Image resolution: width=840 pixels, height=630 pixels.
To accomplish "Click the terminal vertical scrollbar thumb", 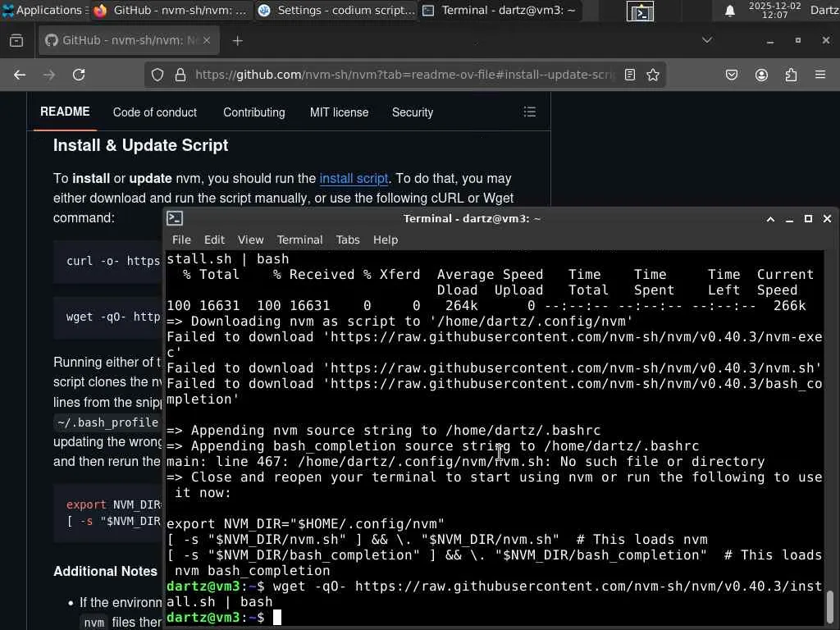I will (x=830, y=608).
